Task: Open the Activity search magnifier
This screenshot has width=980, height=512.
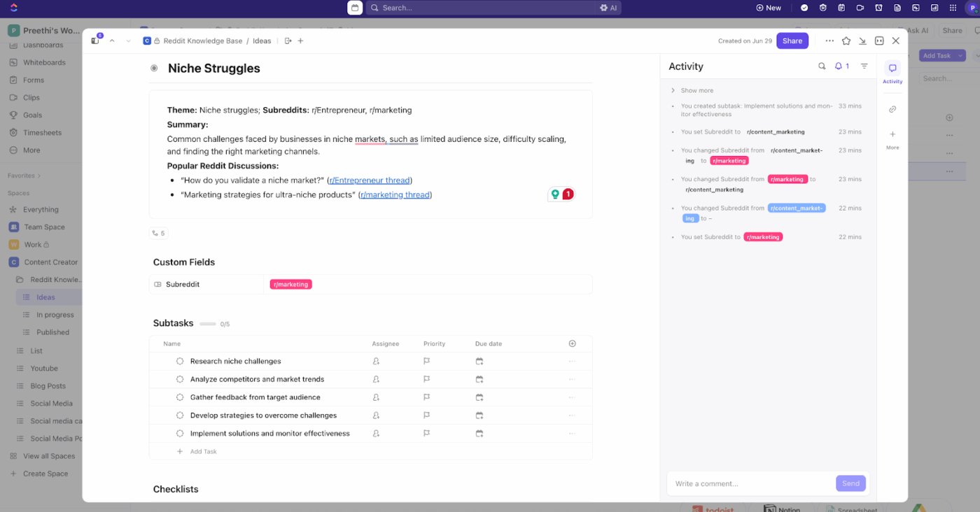Action: (822, 66)
